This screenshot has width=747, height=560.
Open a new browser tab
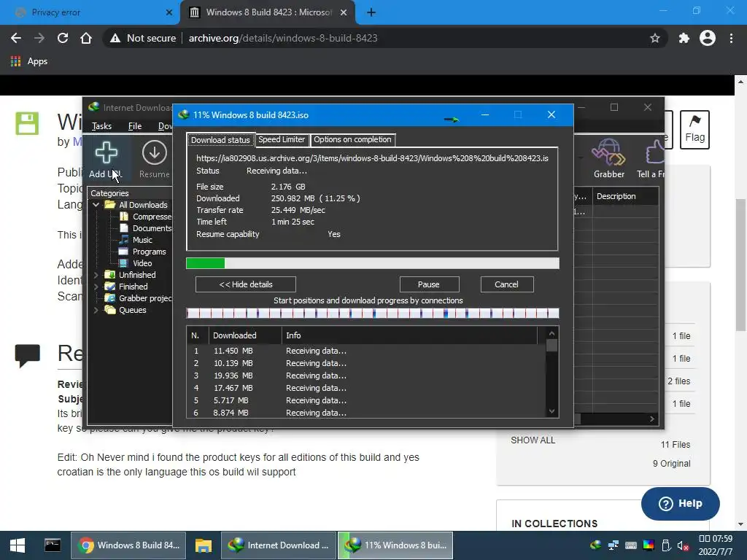click(x=371, y=12)
